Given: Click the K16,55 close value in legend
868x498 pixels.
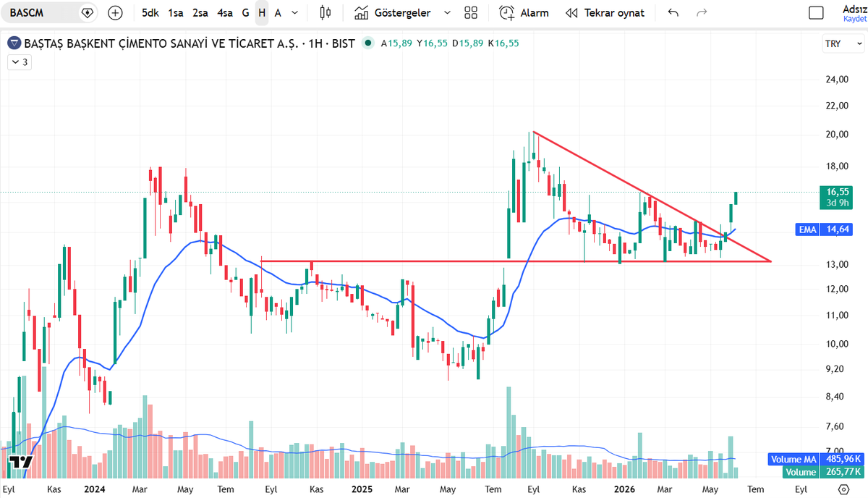Looking at the screenshot, I should pos(503,43).
